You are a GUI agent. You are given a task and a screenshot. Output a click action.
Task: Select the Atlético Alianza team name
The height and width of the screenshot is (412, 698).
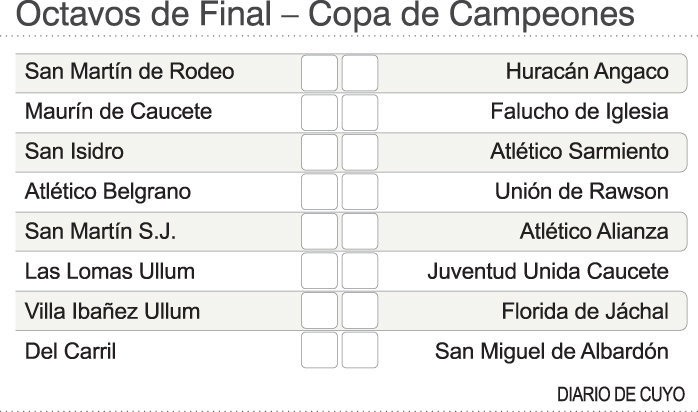(593, 231)
